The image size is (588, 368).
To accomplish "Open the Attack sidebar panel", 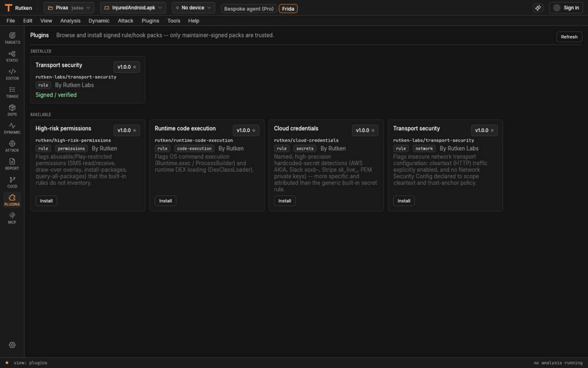I will coord(12,146).
